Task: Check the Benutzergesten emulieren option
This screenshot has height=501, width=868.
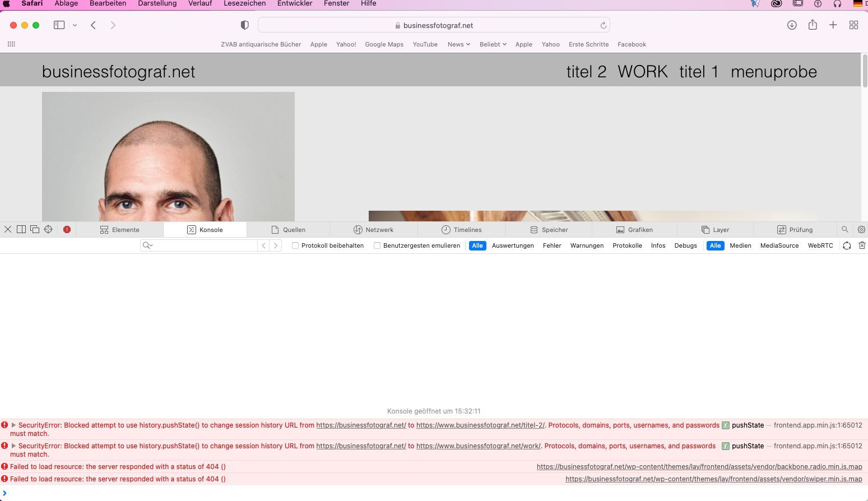Action: point(377,245)
